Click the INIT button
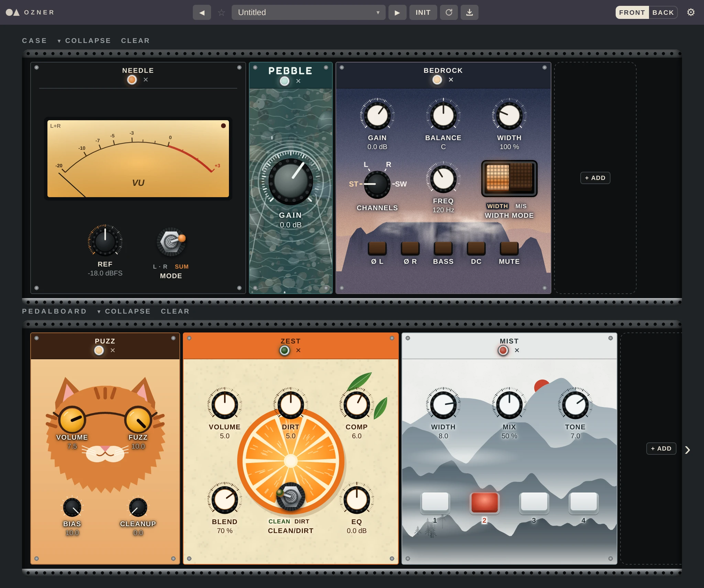 point(423,12)
